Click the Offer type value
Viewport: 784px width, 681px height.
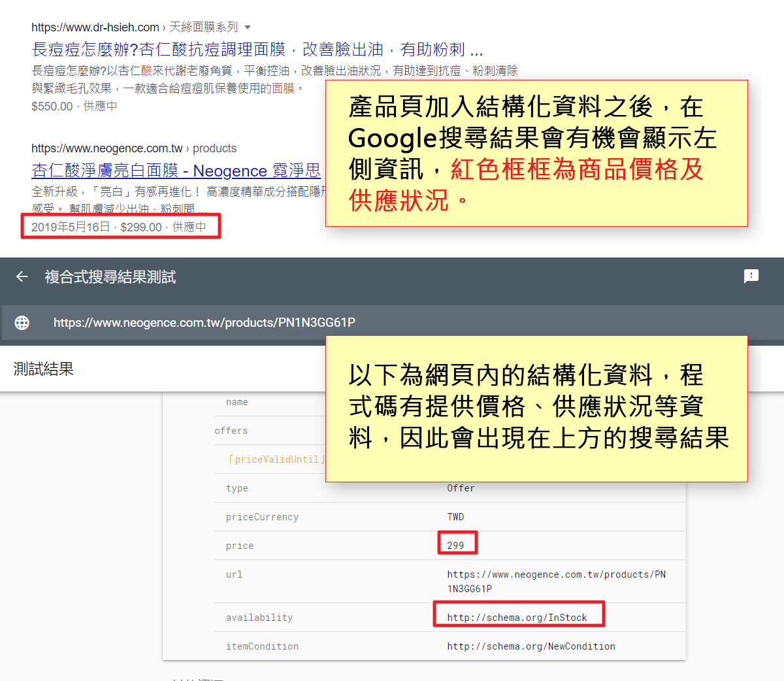click(x=461, y=488)
